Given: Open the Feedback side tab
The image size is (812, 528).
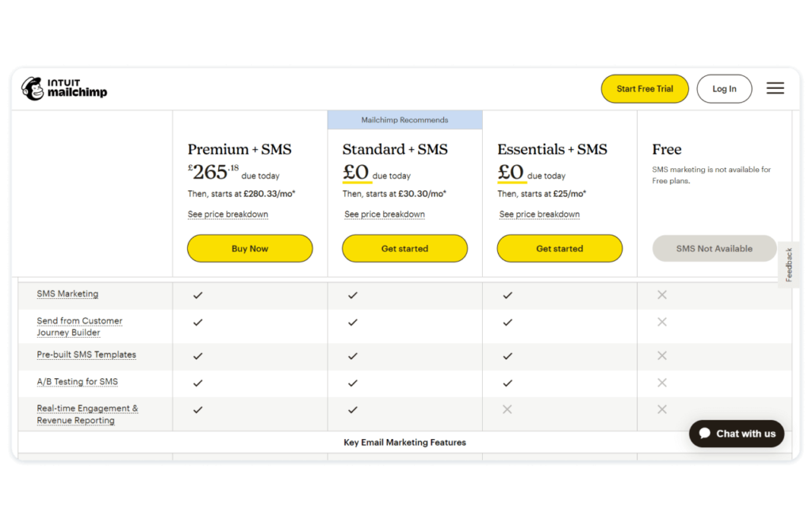Looking at the screenshot, I should click(789, 265).
